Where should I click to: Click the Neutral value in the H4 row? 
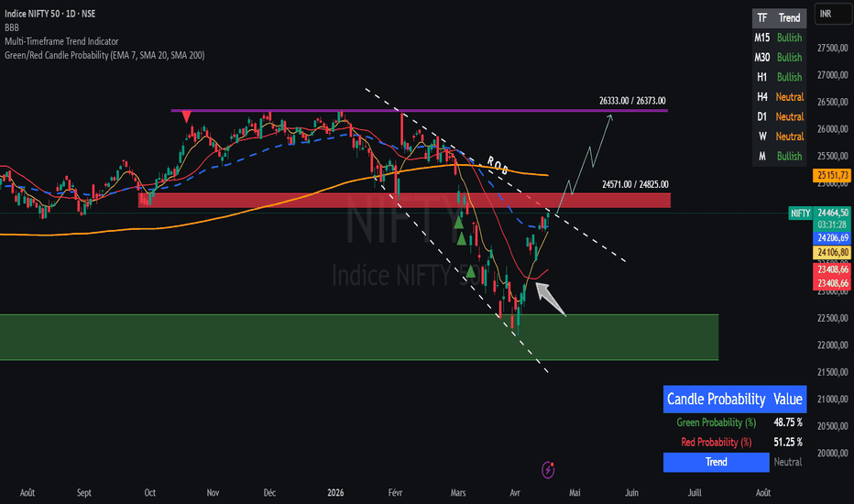pos(790,97)
